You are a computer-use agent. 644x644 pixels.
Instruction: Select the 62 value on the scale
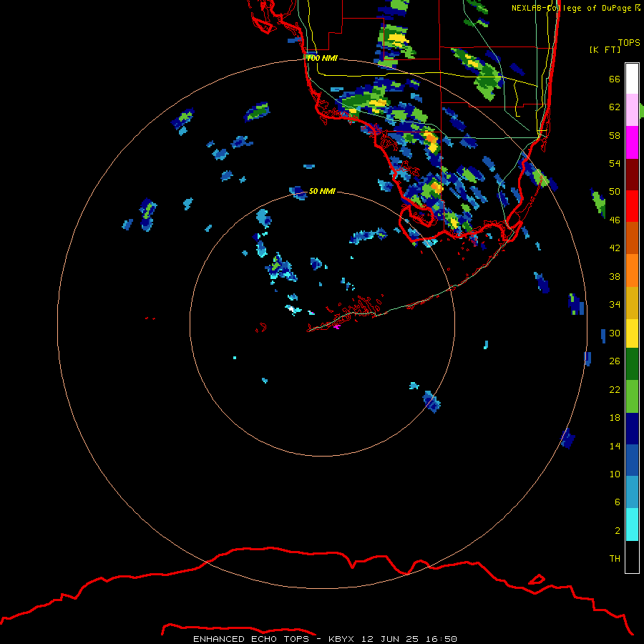pos(615,107)
